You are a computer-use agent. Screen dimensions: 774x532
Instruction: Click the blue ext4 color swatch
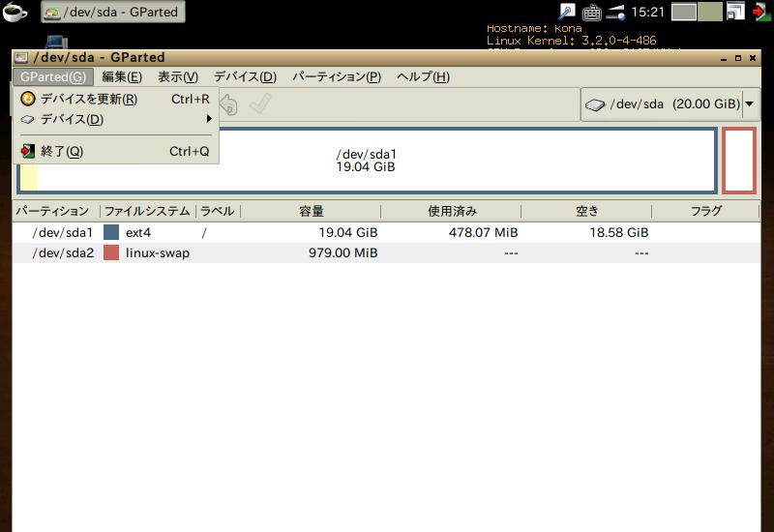point(111,232)
